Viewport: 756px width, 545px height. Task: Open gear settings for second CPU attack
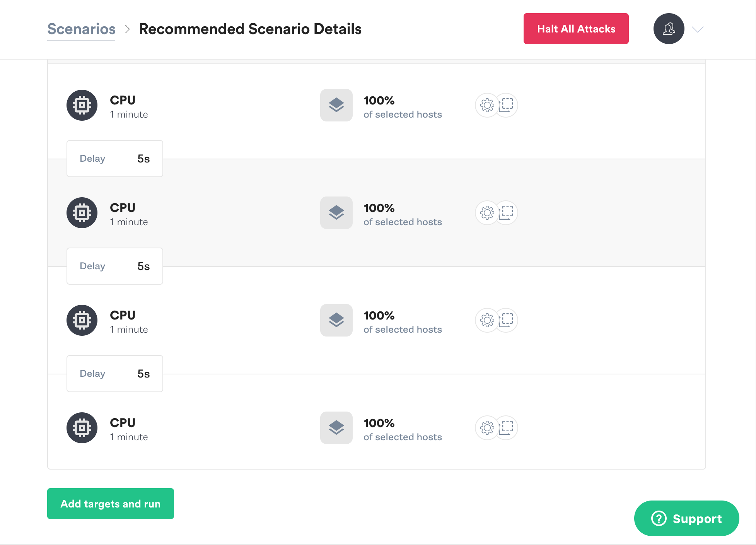point(487,213)
